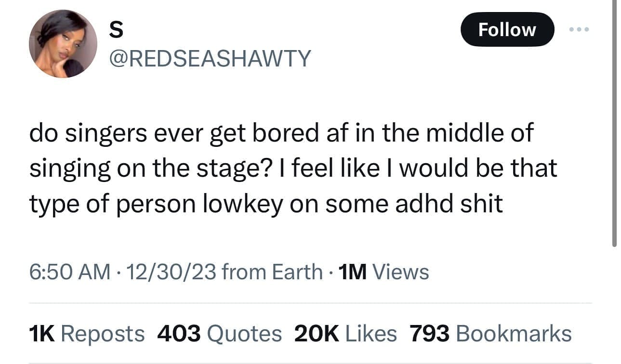Click the "from Earth" location label
This screenshot has width=621, height=364.
(x=273, y=272)
